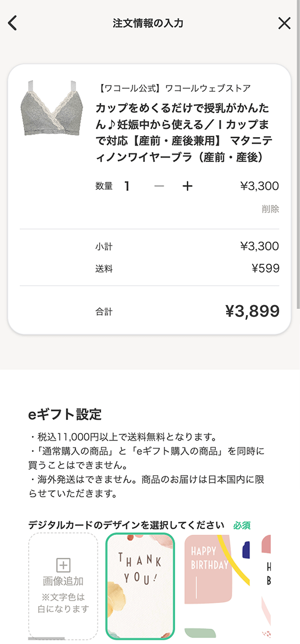This screenshot has width=300, height=644.
Task: Tap the 削除 delete link
Action: [x=270, y=209]
